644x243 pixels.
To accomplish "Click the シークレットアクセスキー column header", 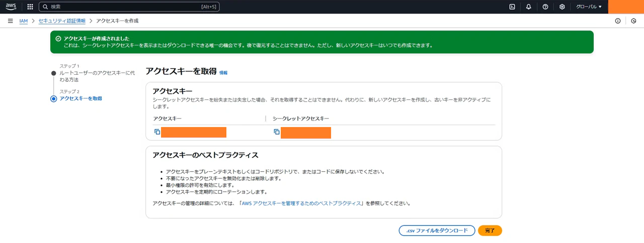I will click(x=301, y=118).
